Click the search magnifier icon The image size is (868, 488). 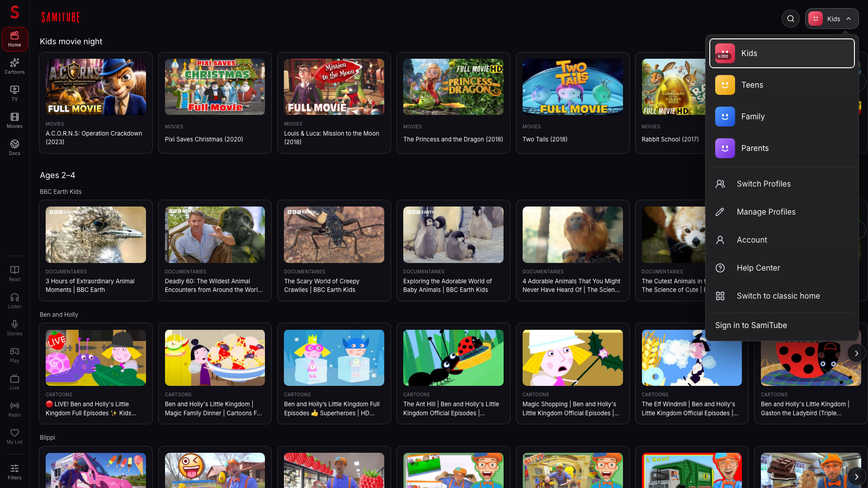coord(791,19)
